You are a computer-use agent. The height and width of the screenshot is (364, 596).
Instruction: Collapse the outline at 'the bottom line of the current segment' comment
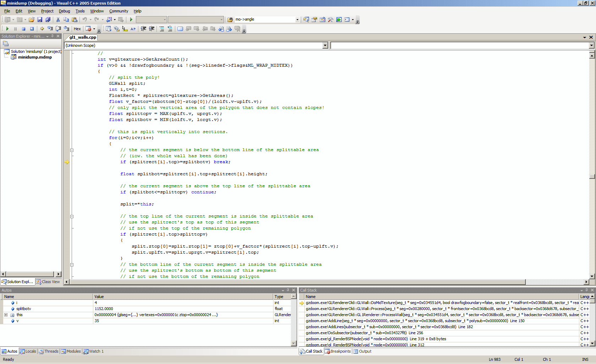click(72, 265)
